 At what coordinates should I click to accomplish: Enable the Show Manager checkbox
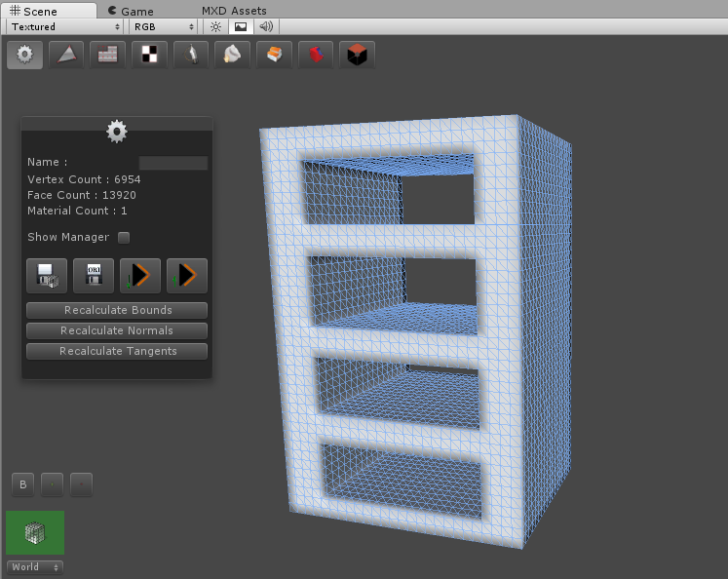pyautogui.click(x=124, y=237)
